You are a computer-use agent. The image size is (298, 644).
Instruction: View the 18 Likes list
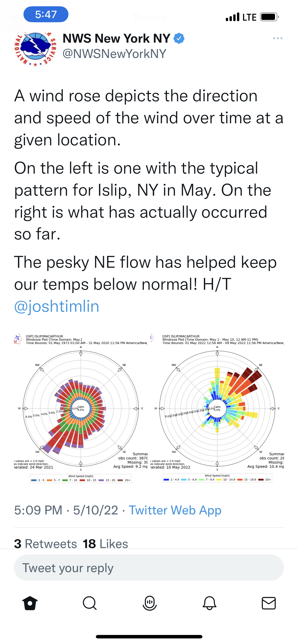[x=105, y=543]
